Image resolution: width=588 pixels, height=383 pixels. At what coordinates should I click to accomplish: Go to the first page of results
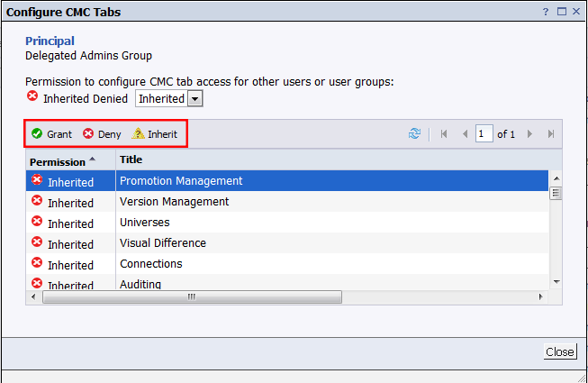[444, 134]
